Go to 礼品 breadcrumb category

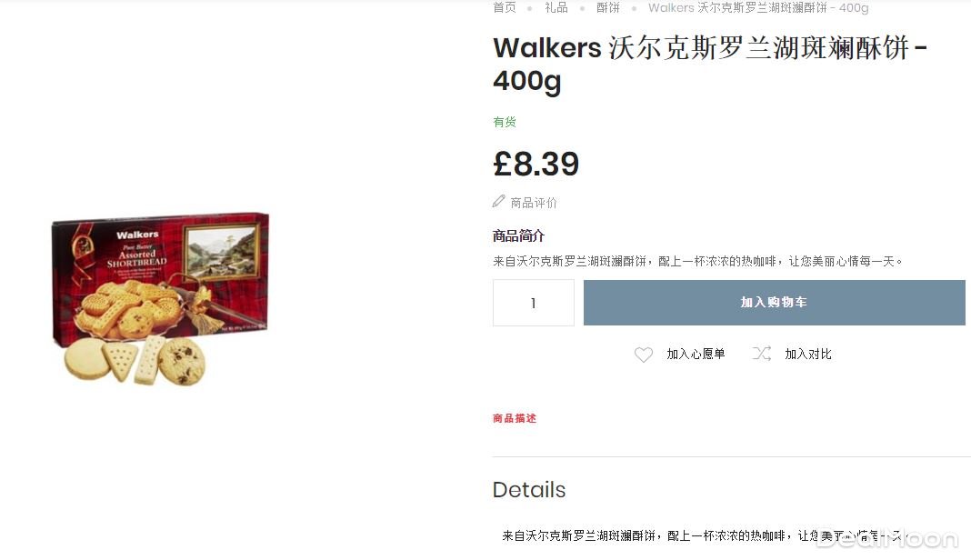pyautogui.click(x=556, y=7)
